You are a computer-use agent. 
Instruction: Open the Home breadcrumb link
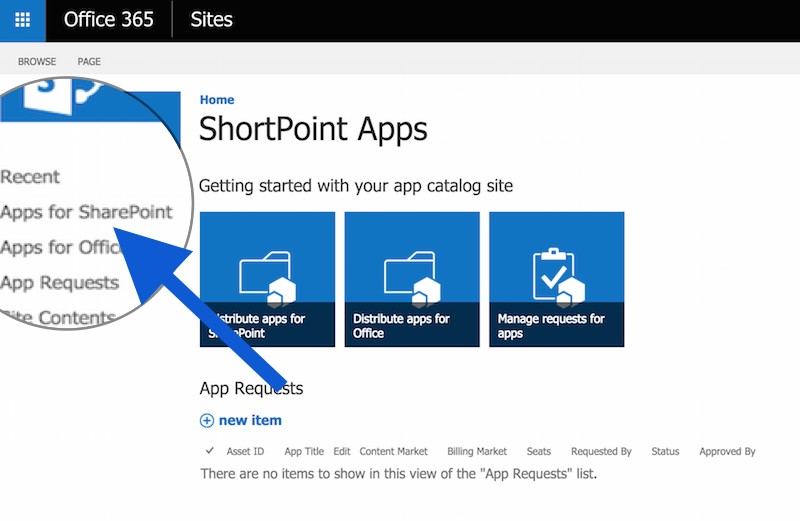click(217, 100)
